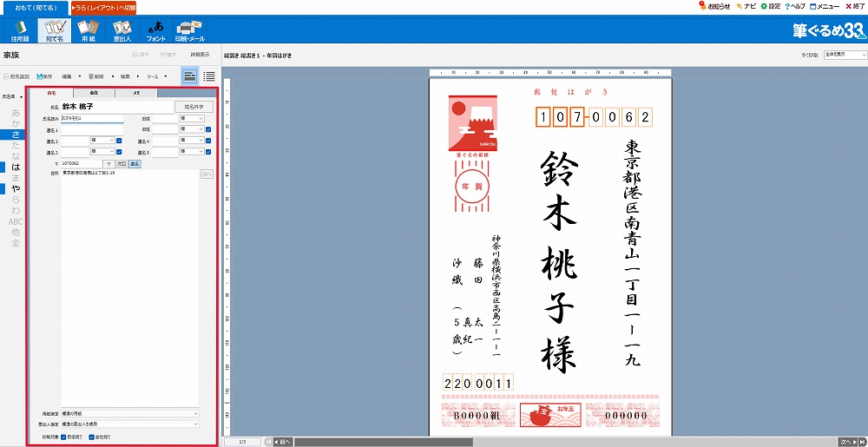Select the メモ memo tab
The image size is (868, 447).
(136, 93)
